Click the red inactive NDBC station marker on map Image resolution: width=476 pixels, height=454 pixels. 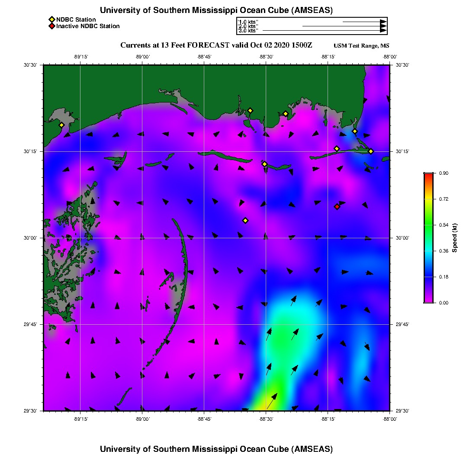[x=337, y=207]
